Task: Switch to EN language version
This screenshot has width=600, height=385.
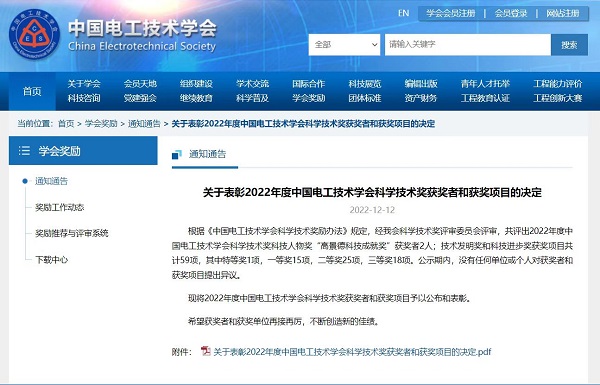Action: click(x=403, y=13)
